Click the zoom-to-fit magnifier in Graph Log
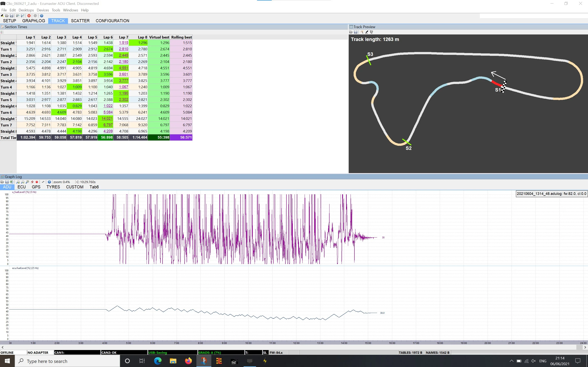The height and width of the screenshot is (367, 588). point(27,182)
